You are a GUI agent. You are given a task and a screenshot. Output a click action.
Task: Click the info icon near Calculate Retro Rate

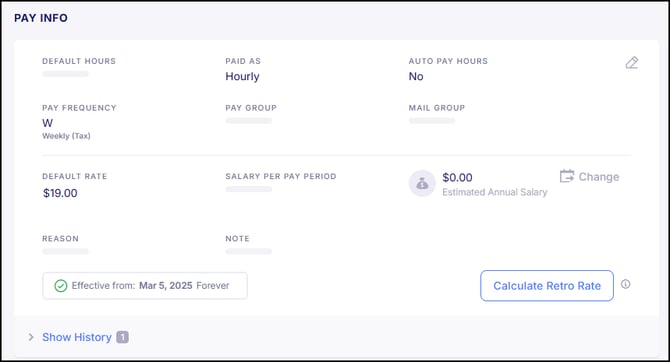point(626,284)
